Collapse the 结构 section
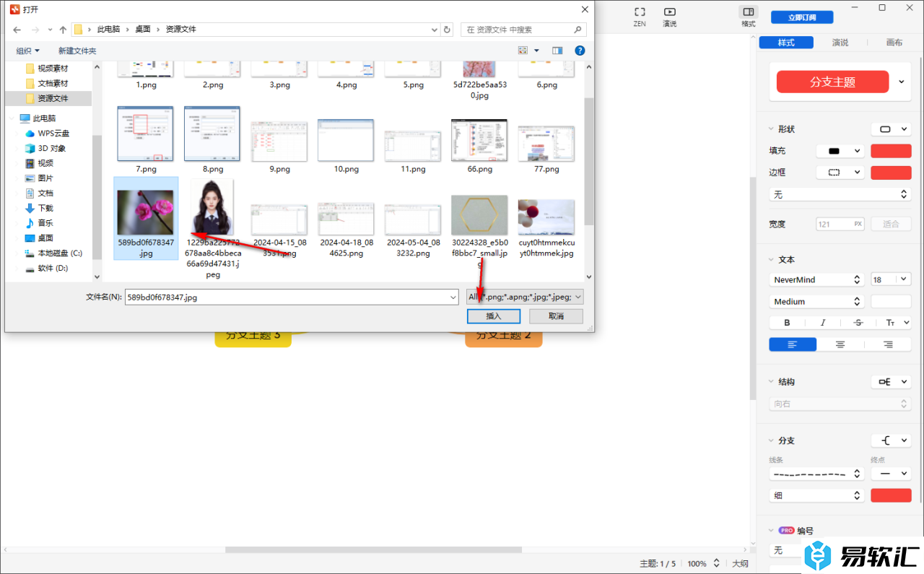 pos(772,381)
